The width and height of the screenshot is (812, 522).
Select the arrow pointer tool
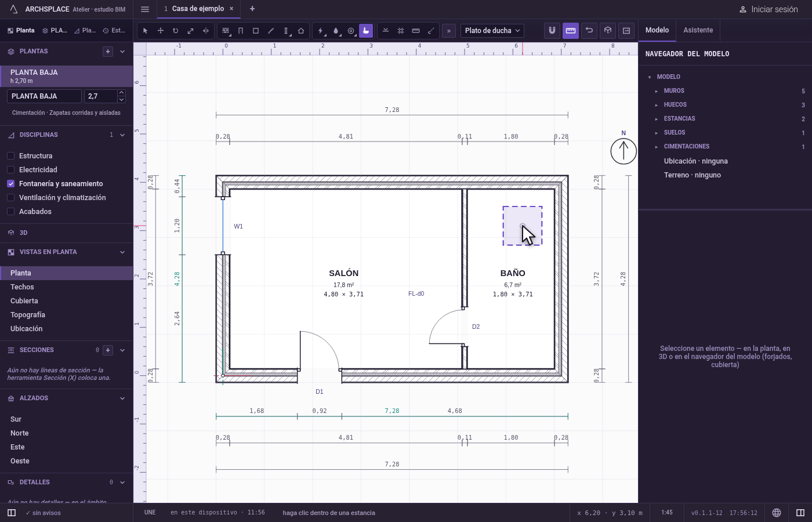(x=146, y=31)
